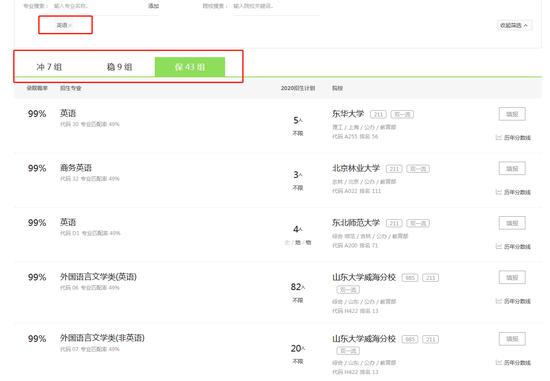Click the 211 tag beside 北京林业大学
The width and height of the screenshot is (550, 381).
click(x=394, y=169)
